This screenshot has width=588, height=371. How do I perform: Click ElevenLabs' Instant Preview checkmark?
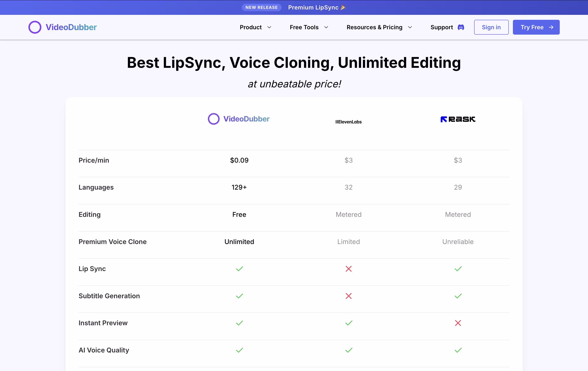(x=349, y=323)
